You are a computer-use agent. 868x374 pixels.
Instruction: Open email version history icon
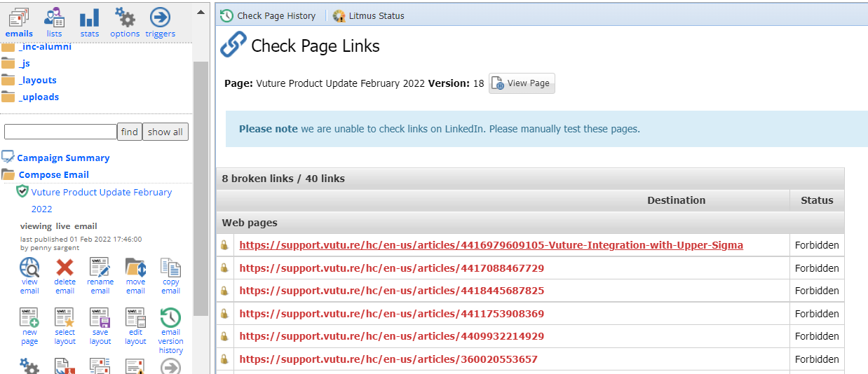pyautogui.click(x=171, y=317)
